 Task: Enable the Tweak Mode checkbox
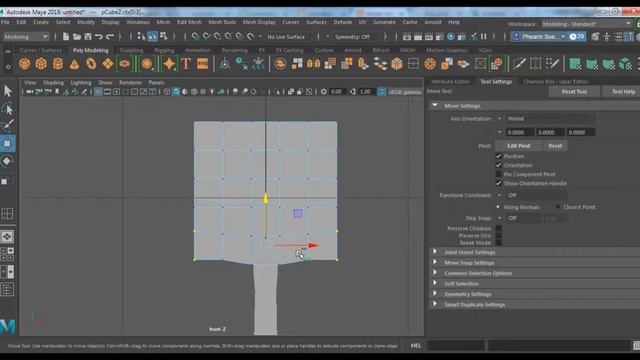coord(498,242)
